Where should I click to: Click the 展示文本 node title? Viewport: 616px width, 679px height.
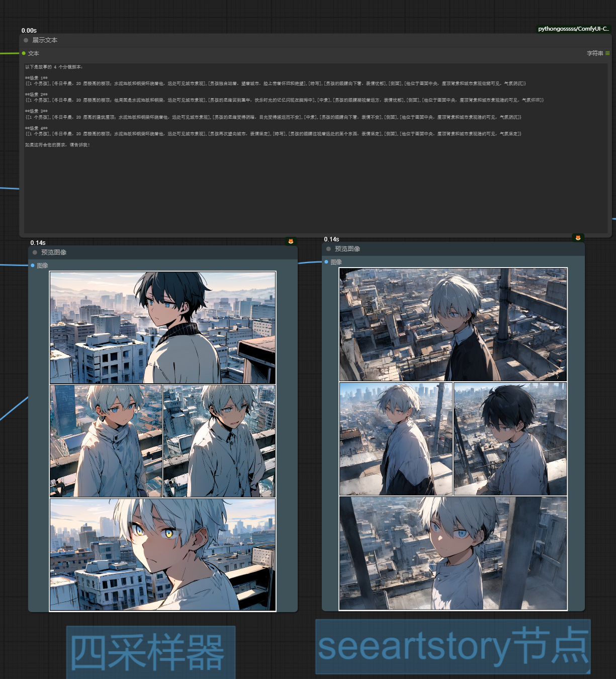[45, 40]
